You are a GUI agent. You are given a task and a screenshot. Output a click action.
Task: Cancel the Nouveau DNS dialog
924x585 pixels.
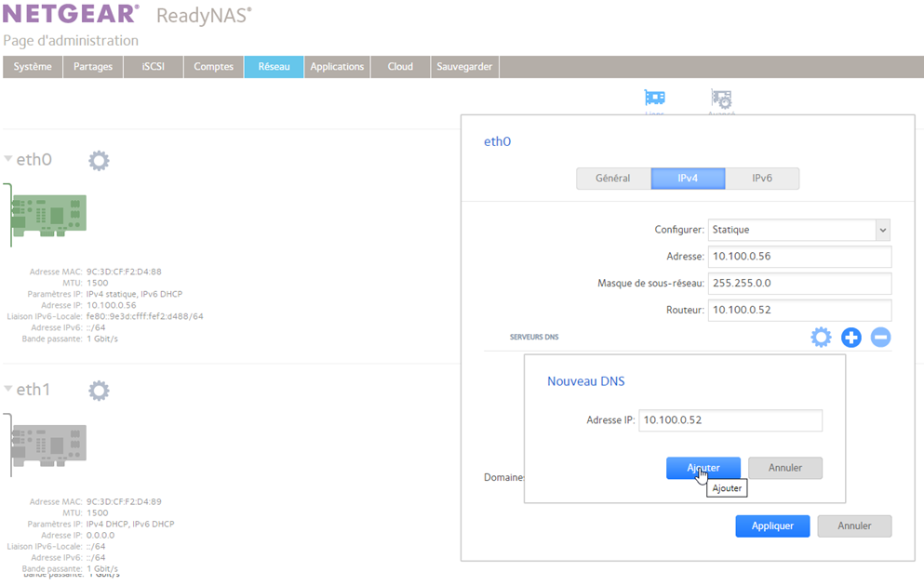click(784, 468)
